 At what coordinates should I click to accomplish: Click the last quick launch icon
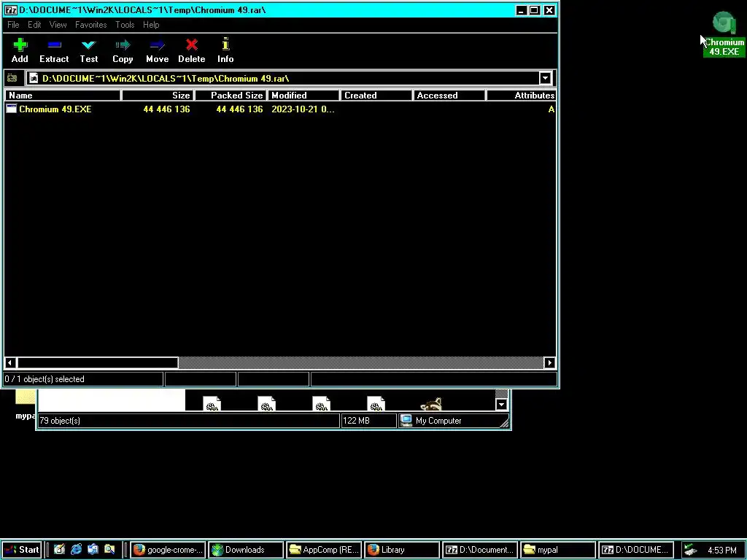(109, 550)
